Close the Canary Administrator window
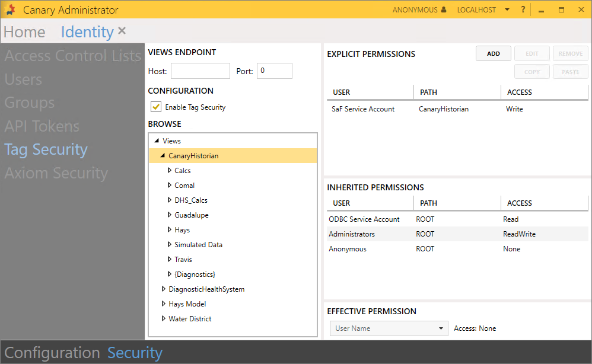 (x=581, y=10)
